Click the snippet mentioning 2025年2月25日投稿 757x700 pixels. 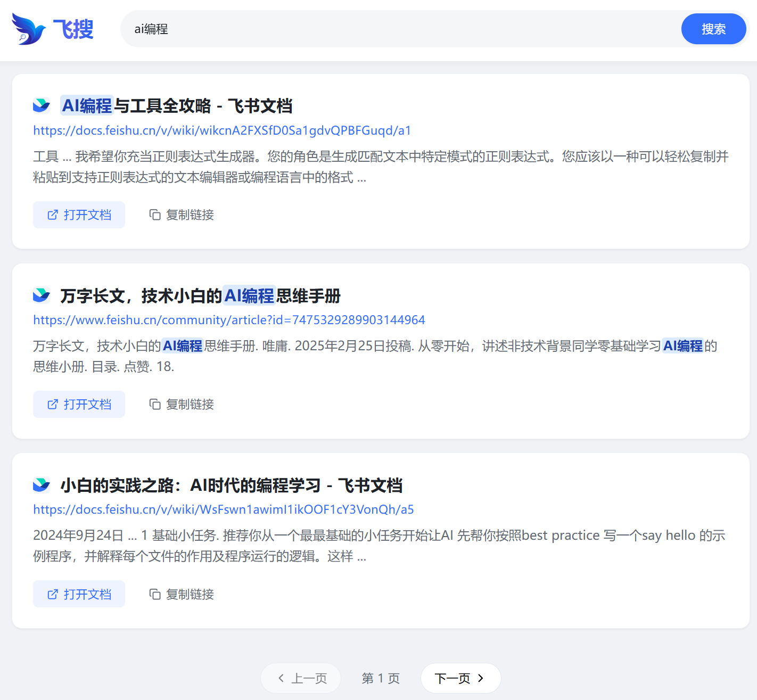375,356
